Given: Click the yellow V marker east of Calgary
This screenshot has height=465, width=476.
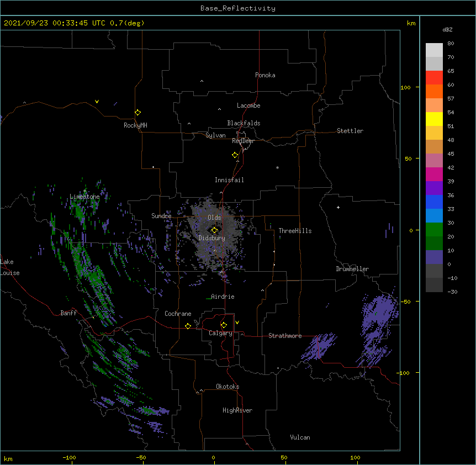Looking at the screenshot, I should (x=237, y=323).
